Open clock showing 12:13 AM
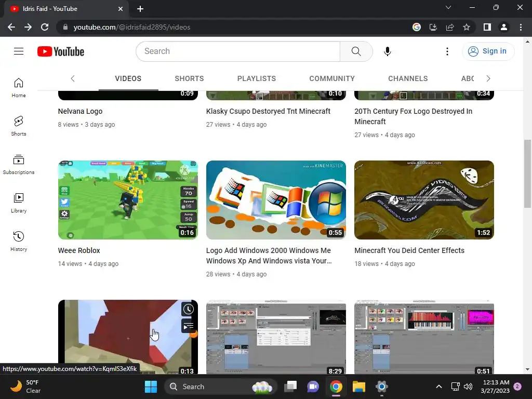Image resolution: width=532 pixels, height=399 pixels. 495,387
